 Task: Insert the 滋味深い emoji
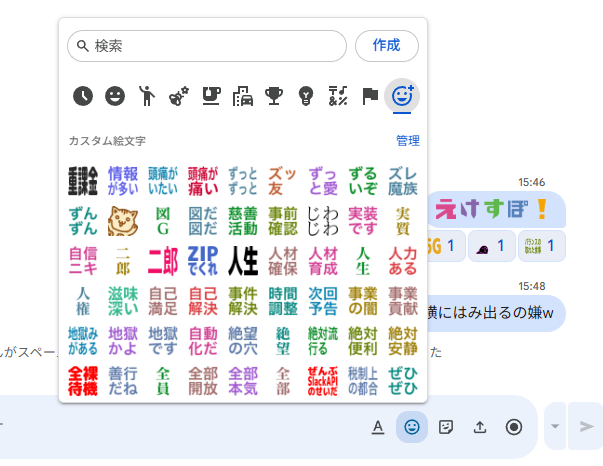(x=123, y=301)
